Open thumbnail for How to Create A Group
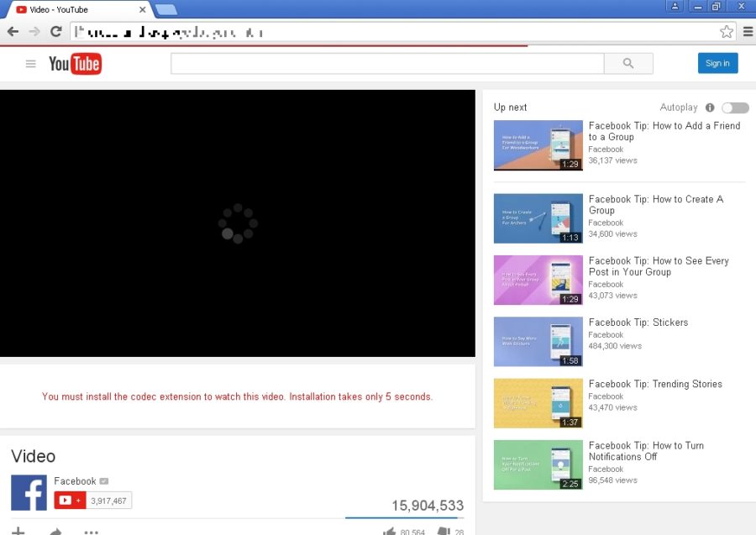 click(538, 218)
